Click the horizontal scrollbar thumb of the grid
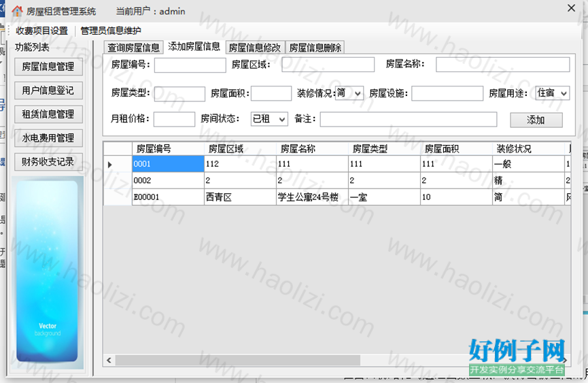This screenshot has width=588, height=383. tap(238, 360)
